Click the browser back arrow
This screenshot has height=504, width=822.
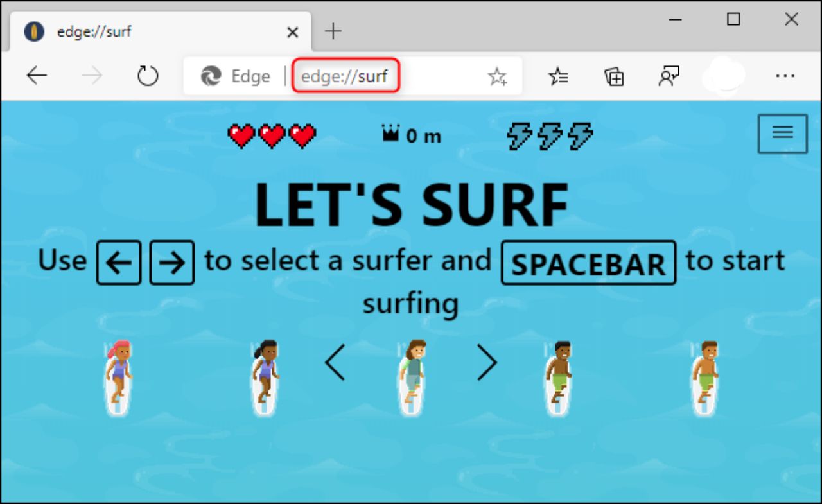pos(37,76)
